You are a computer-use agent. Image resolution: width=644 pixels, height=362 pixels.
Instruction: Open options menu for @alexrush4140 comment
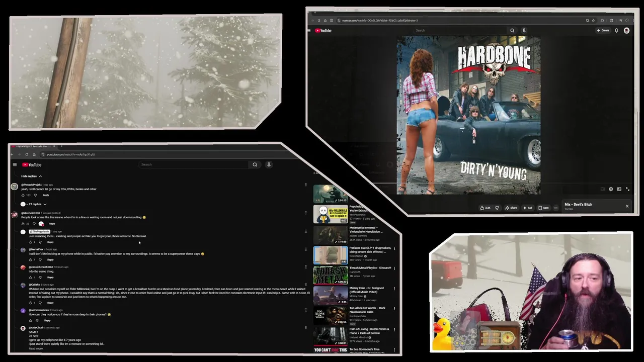(x=305, y=213)
